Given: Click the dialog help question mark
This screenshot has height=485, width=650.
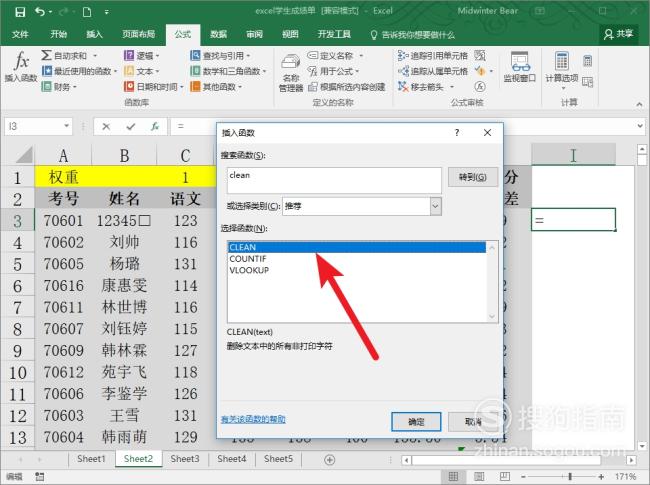Looking at the screenshot, I should point(456,133).
